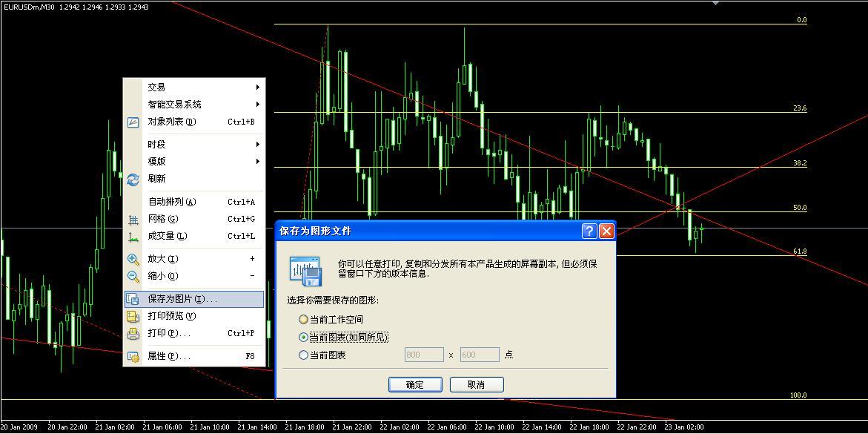This screenshot has height=434, width=868.
Task: Click the 属性 properties gear icon
Action: point(133,357)
